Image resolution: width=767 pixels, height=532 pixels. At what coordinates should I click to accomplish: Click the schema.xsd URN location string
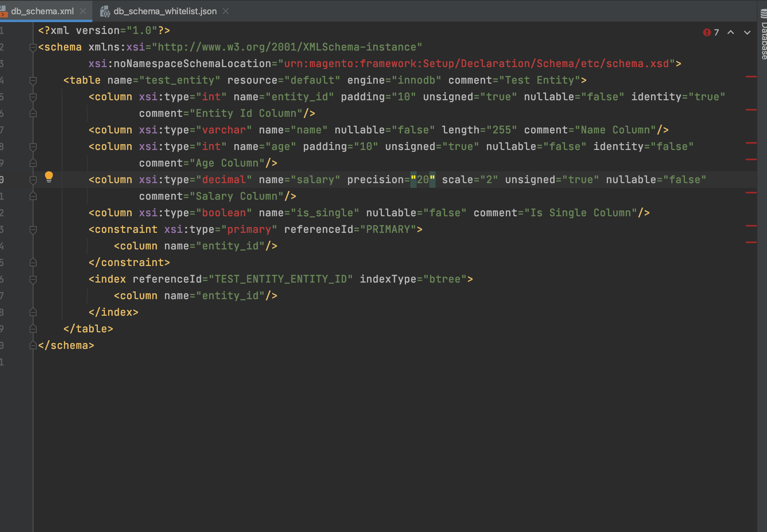[x=476, y=64]
